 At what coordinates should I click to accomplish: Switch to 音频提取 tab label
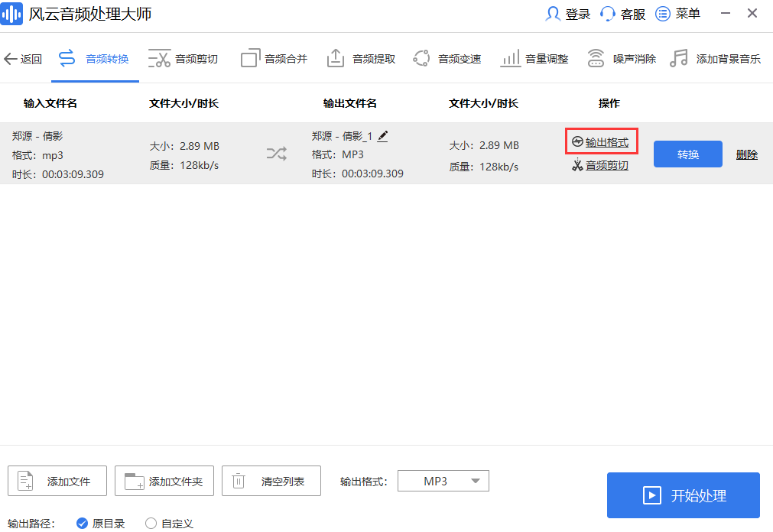pos(374,59)
